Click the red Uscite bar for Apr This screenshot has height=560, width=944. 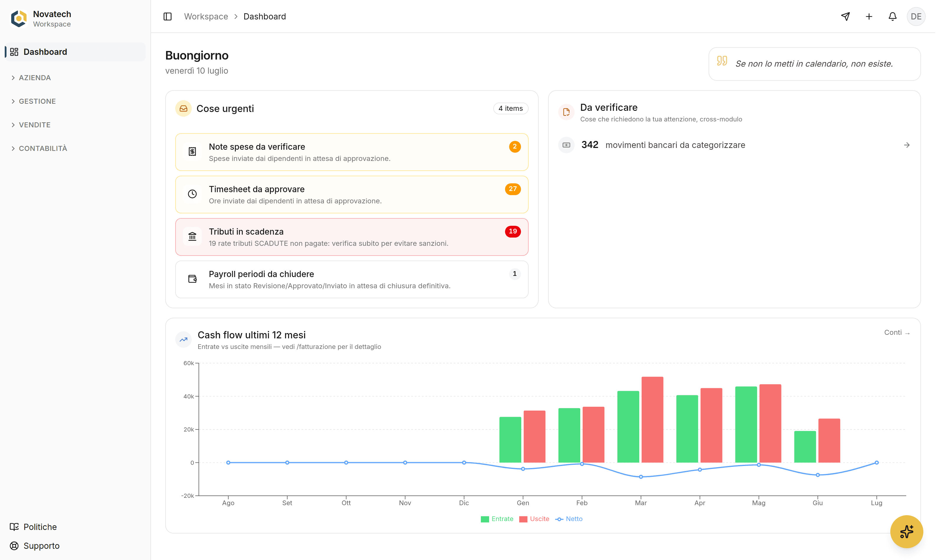coord(712,425)
